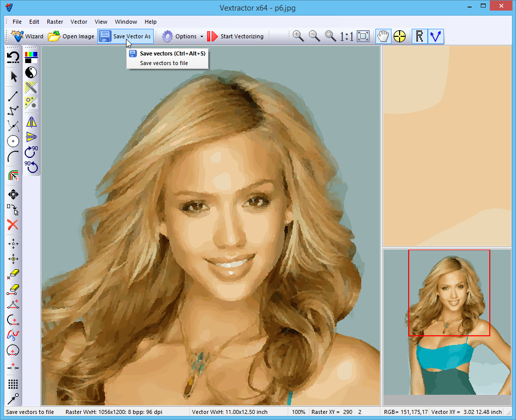Click Start Vectorizing button
516x420 pixels.
235,36
